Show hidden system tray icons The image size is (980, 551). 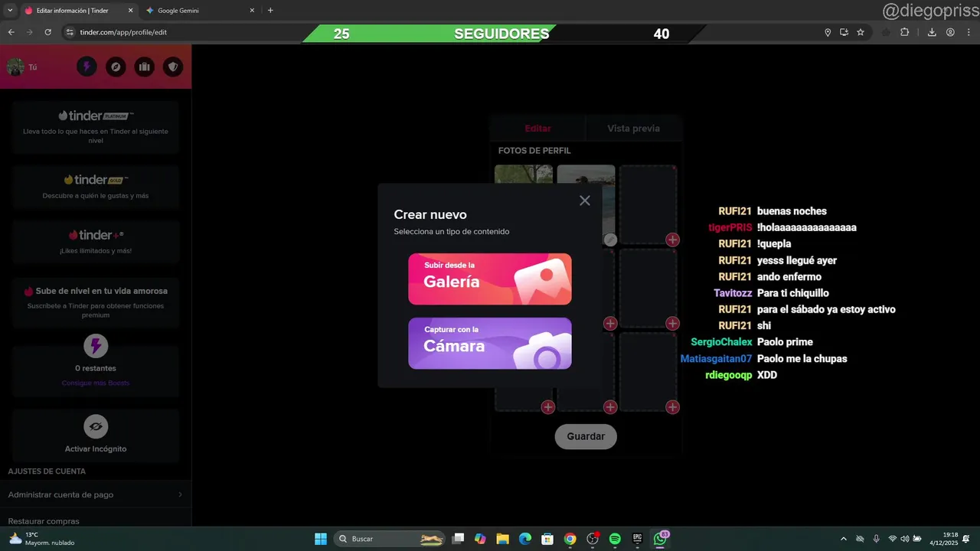pos(844,539)
